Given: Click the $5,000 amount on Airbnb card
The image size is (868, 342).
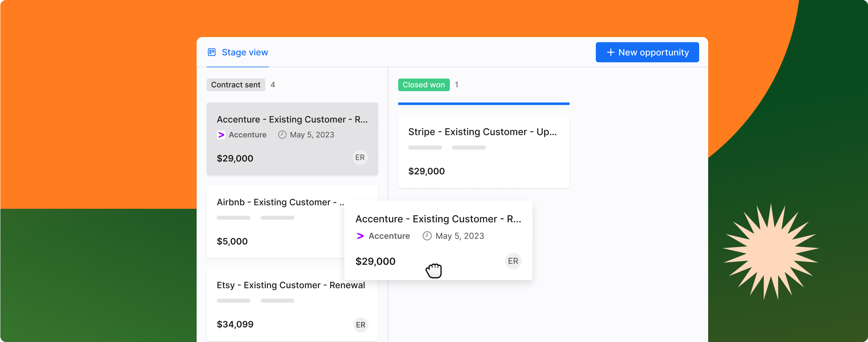Looking at the screenshot, I should [x=232, y=241].
